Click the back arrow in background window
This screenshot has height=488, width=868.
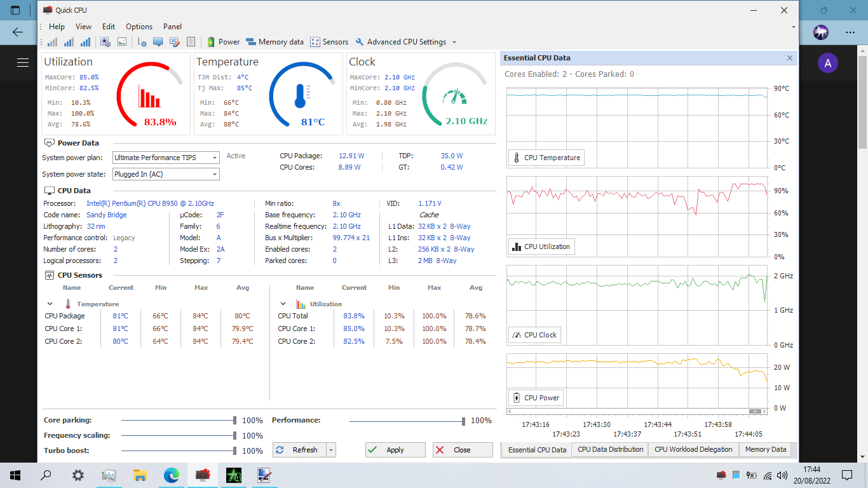coord(18,32)
